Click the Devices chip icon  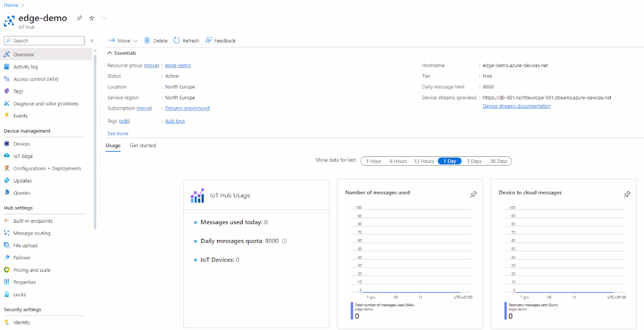point(7,143)
